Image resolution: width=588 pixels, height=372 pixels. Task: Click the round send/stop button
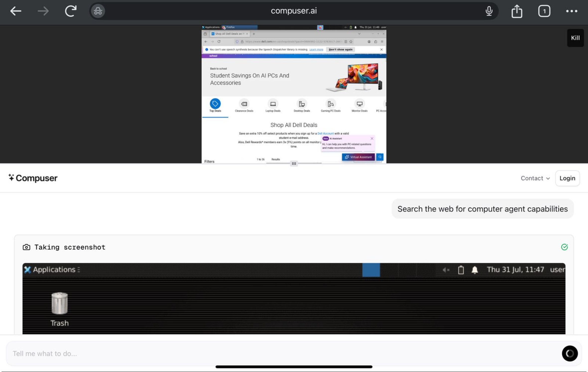point(570,353)
